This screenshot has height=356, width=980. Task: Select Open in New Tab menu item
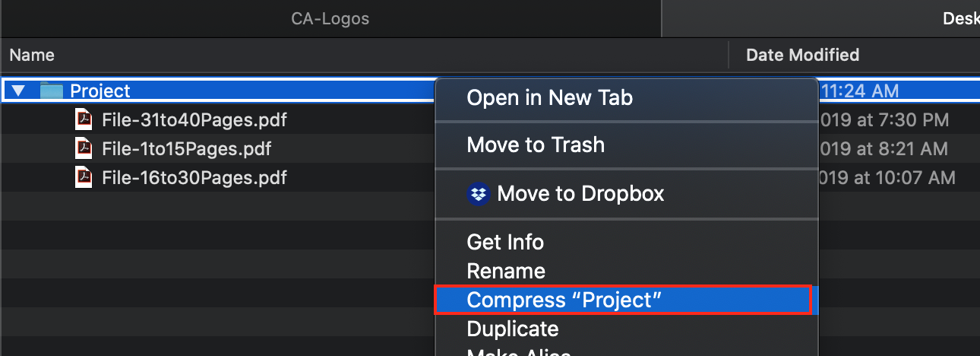click(x=549, y=97)
